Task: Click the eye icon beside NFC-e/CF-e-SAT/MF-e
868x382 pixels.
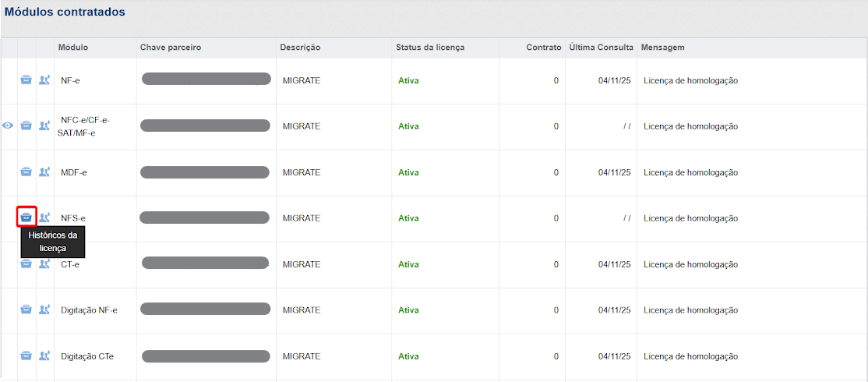Action: point(9,126)
